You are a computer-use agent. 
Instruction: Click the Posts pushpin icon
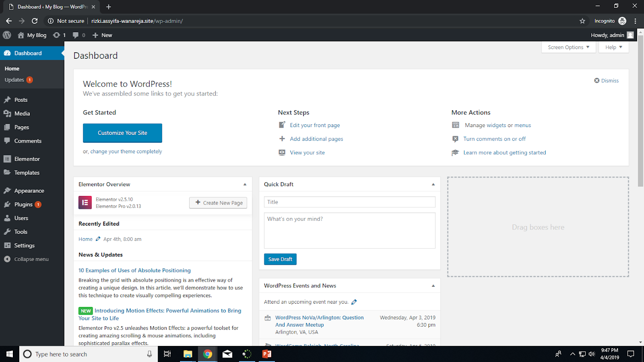pos(7,100)
